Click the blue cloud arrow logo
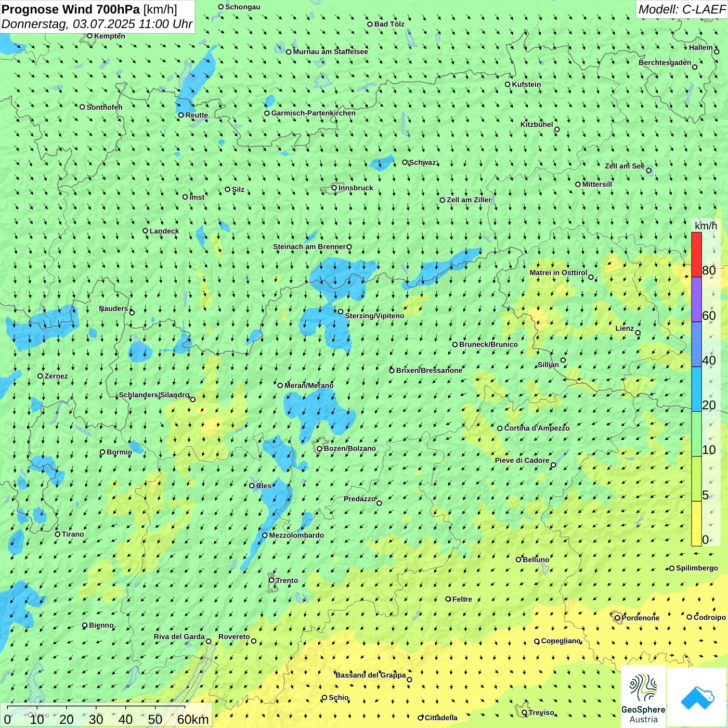728x728 pixels. (697, 698)
